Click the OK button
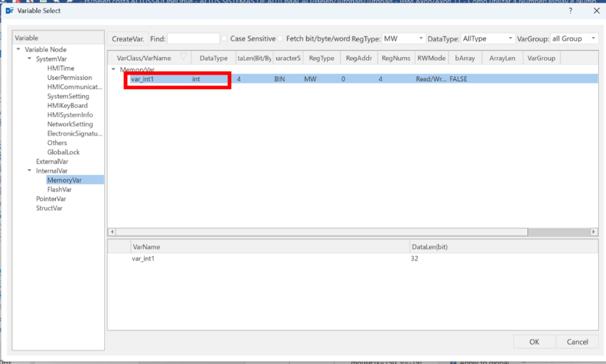This screenshot has width=606, height=364. point(534,342)
